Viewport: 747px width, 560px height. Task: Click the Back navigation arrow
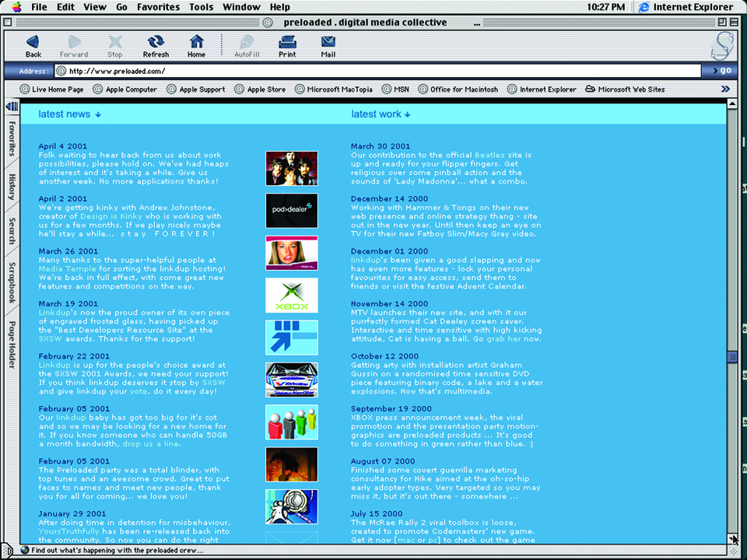click(x=33, y=42)
